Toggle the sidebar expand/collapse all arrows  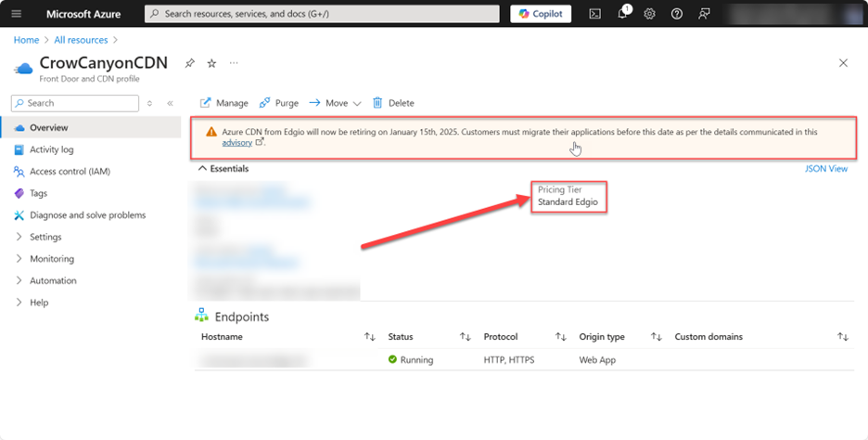[x=149, y=103]
